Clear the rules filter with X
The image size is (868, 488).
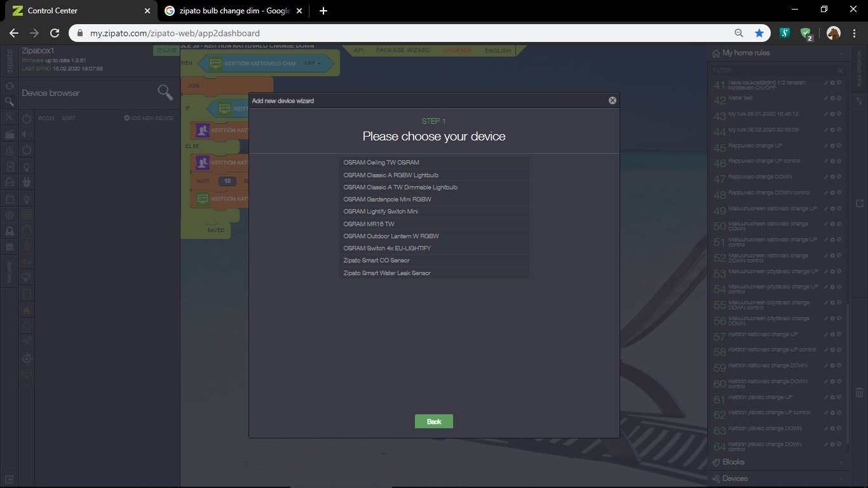[840, 71]
